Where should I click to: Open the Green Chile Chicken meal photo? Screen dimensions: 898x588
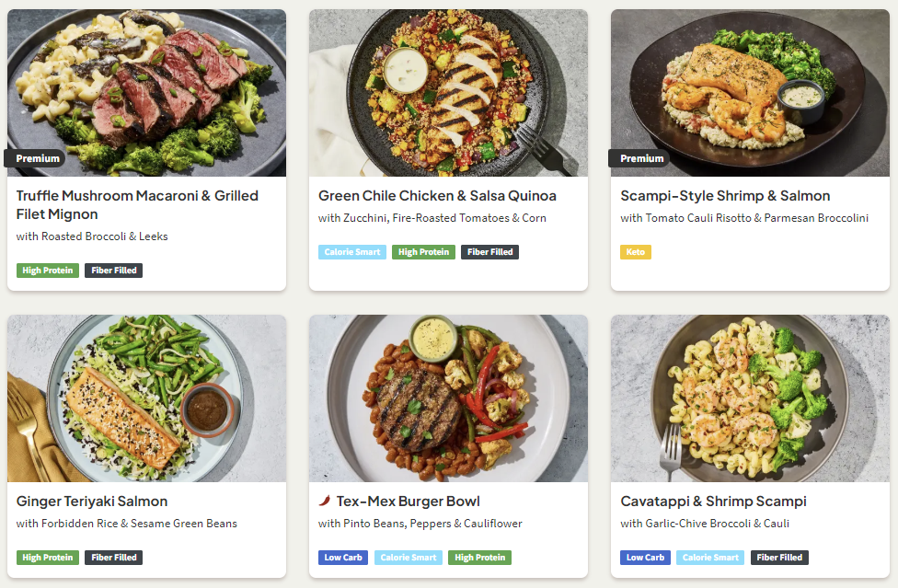[x=448, y=92]
